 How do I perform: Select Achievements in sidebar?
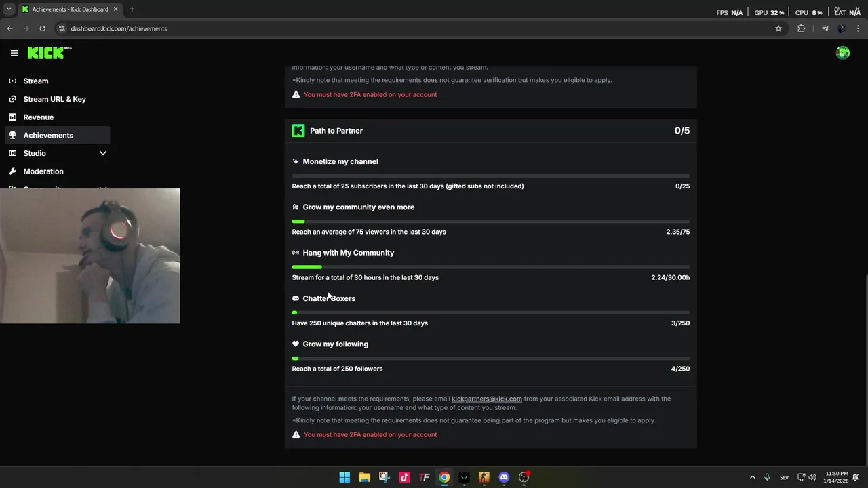click(58, 135)
